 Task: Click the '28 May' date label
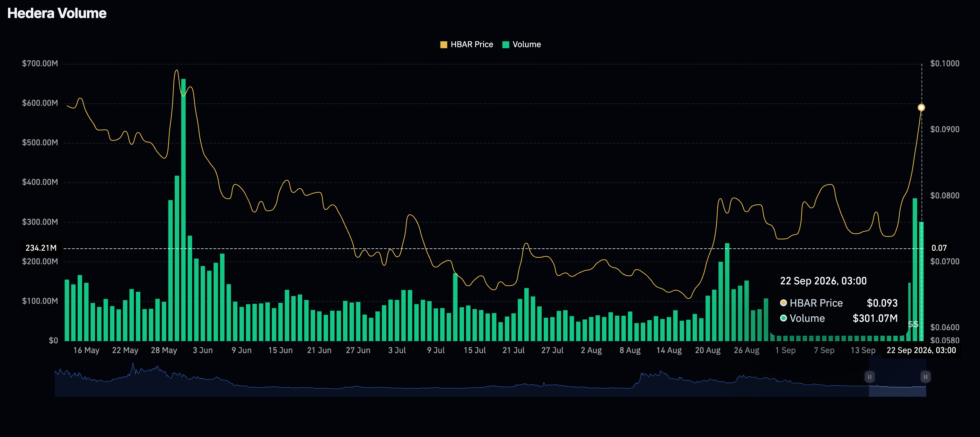click(164, 351)
